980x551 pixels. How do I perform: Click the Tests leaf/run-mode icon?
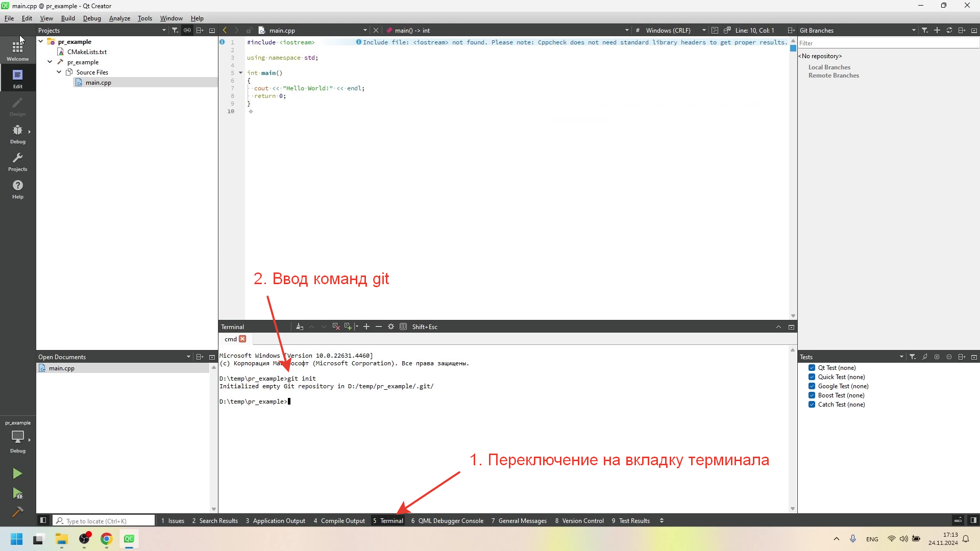coord(925,357)
